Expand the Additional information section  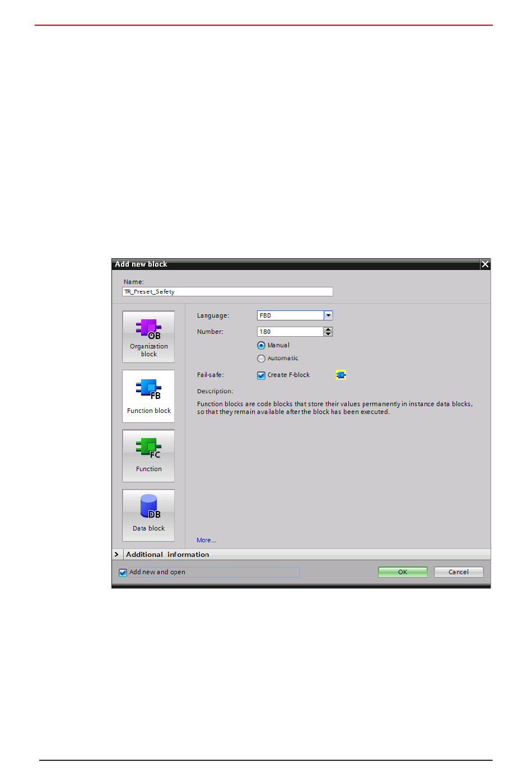click(116, 554)
